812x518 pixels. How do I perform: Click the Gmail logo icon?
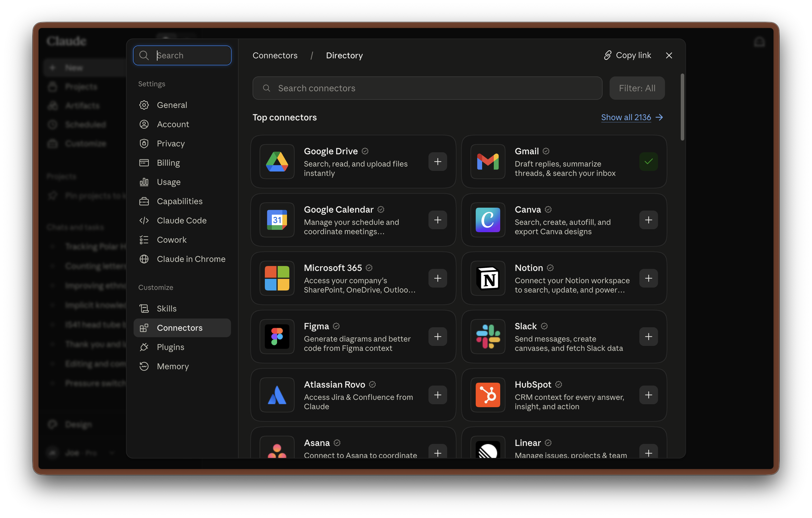point(488,162)
